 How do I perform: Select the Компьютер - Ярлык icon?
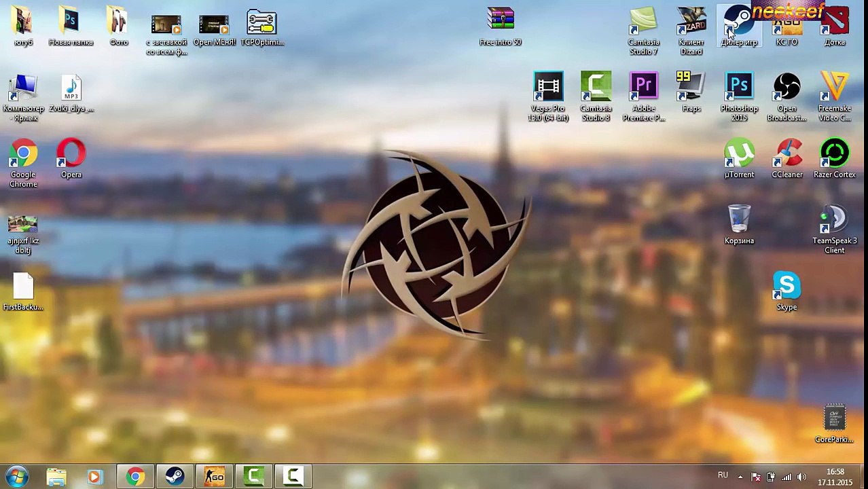click(23, 98)
